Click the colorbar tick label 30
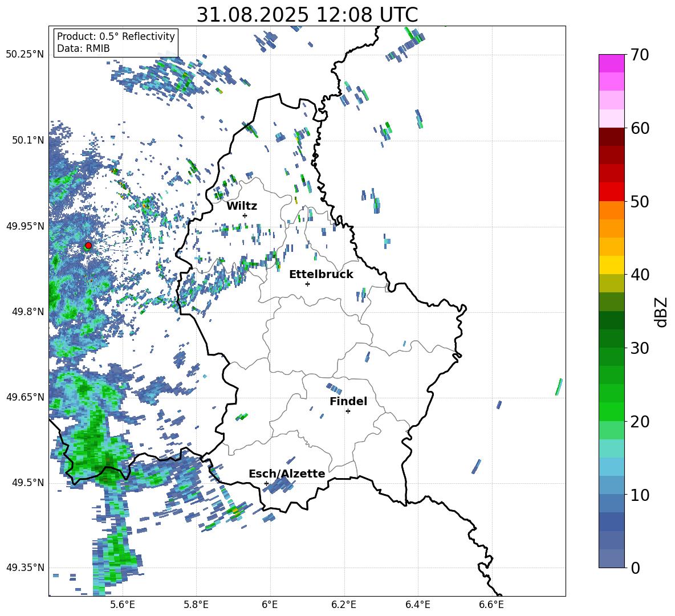Image resolution: width=675 pixels, height=616 pixels. [x=640, y=348]
